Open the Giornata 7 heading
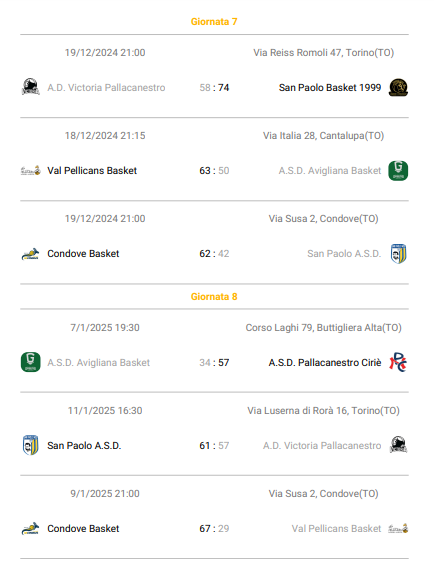The height and width of the screenshot is (561, 434). pos(214,22)
